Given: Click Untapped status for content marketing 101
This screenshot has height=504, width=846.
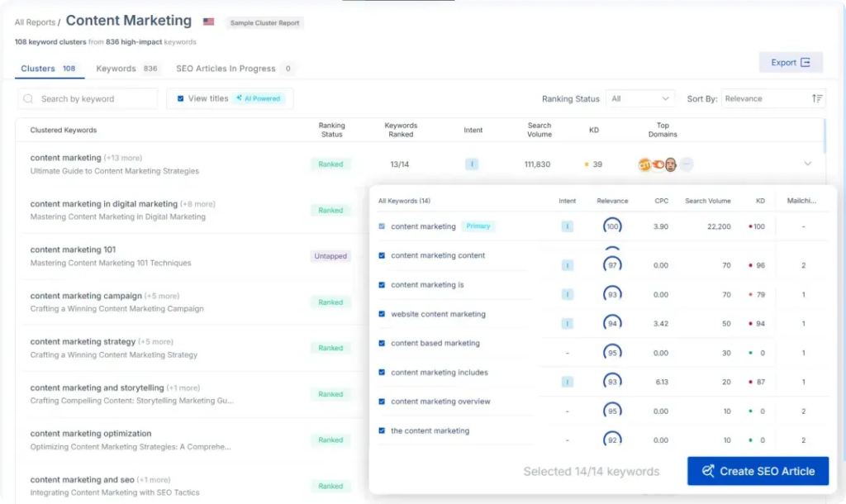Looking at the screenshot, I should [x=330, y=256].
